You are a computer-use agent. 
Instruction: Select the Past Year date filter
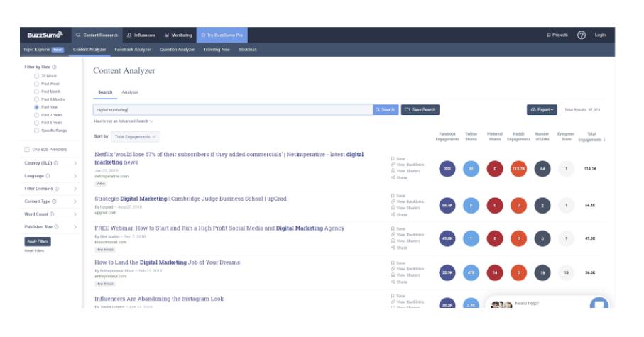(36, 107)
